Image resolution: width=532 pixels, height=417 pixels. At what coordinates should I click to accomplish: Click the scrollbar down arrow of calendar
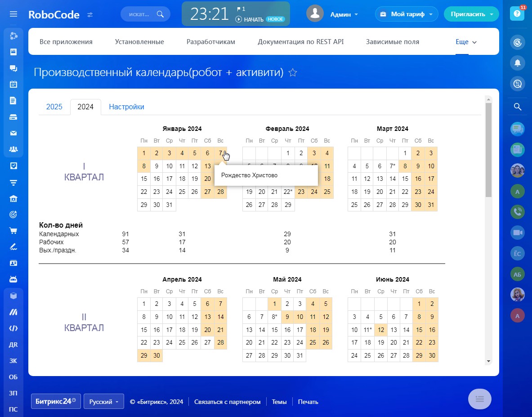coord(488,361)
